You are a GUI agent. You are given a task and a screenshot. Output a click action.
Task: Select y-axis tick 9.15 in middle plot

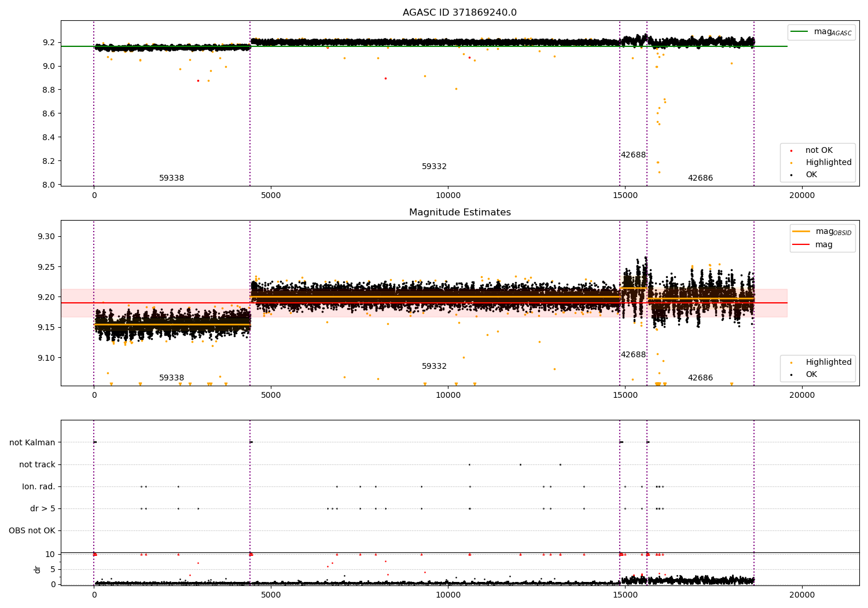point(46,328)
